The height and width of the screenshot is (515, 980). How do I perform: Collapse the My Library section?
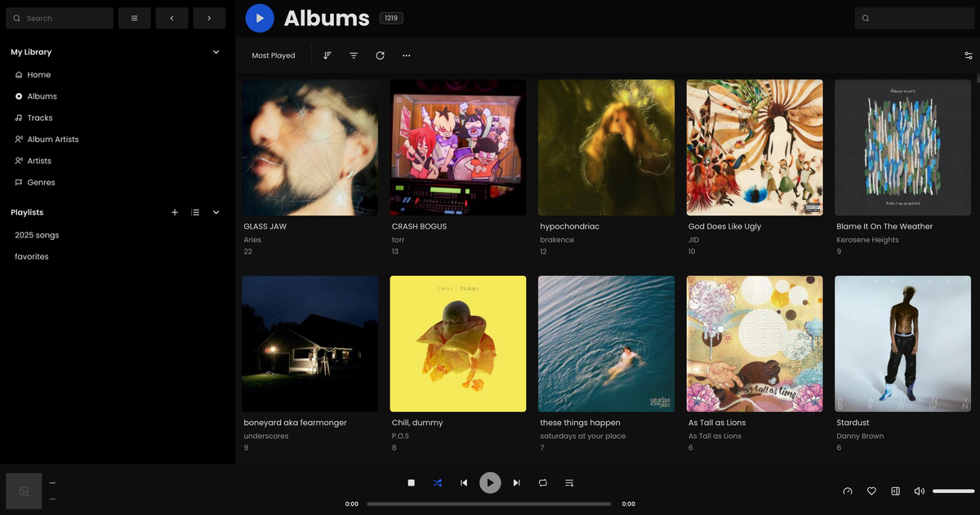pos(216,51)
